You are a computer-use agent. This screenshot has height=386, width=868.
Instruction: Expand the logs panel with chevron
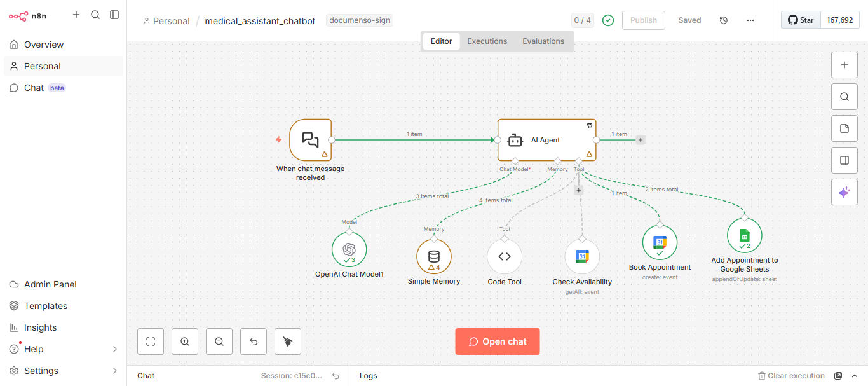(855, 376)
